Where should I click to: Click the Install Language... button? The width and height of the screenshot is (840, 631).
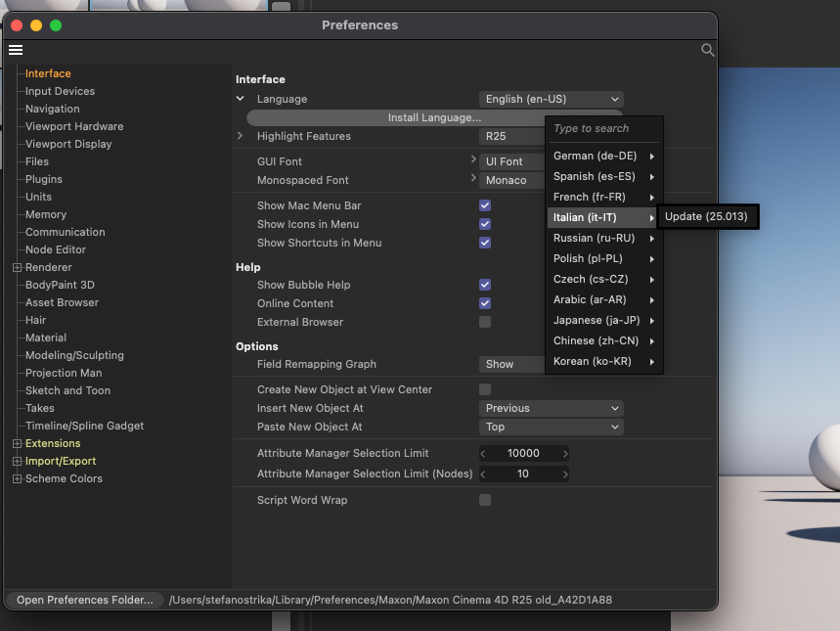tap(434, 117)
